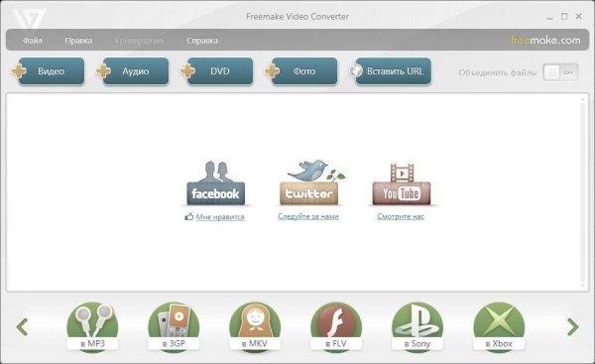Click the Вставить URL button
This screenshot has width=595, height=364.
point(394,71)
